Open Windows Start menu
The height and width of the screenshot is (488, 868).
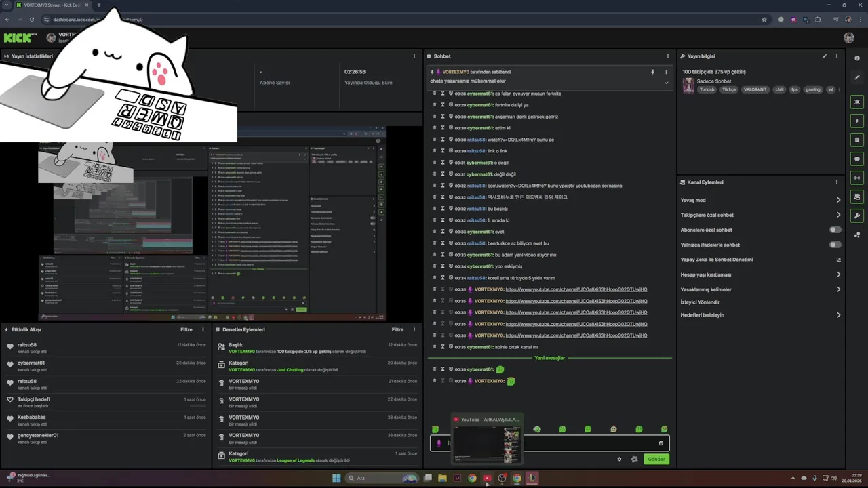coord(336,478)
